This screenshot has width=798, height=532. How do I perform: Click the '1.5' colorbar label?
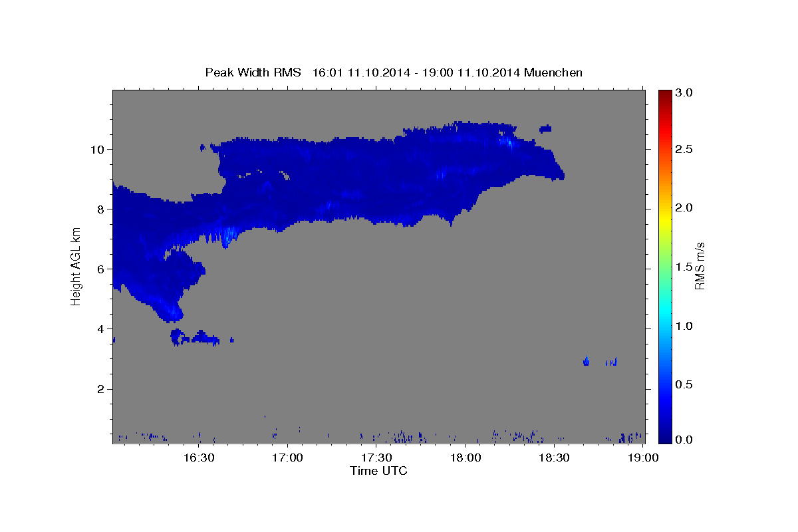pos(685,267)
